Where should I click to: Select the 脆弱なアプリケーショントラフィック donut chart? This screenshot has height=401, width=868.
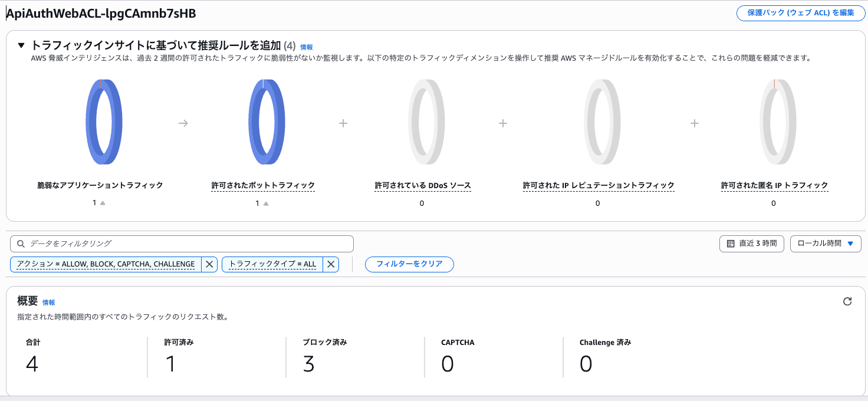click(104, 123)
